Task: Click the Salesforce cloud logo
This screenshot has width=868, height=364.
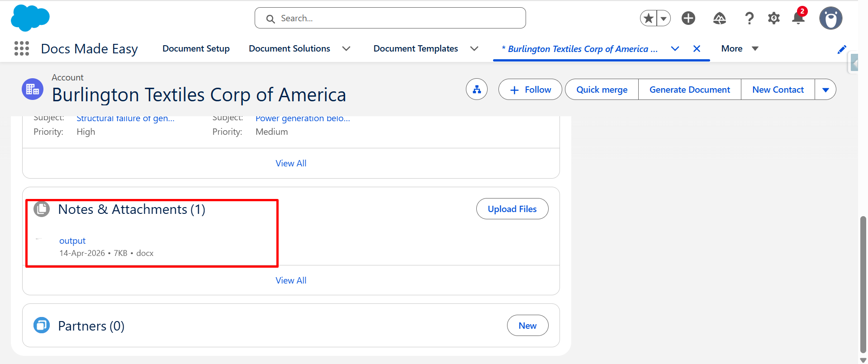Action: (x=30, y=18)
